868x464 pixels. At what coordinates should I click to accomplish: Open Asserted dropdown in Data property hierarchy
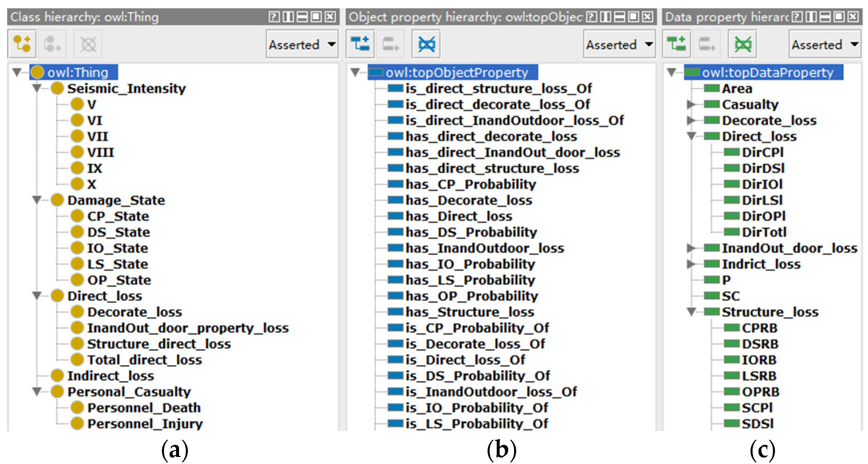(x=824, y=44)
